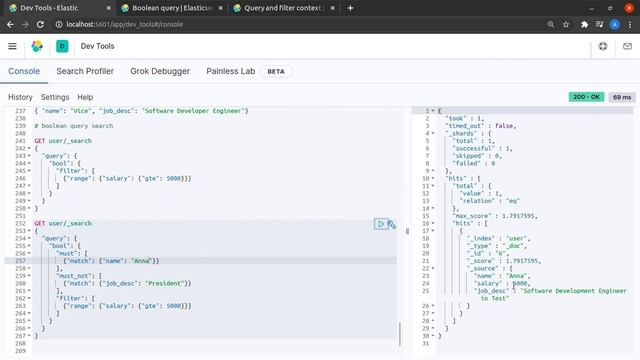This screenshot has height=360, width=640.
Task: Click the max_score value 1.7917595 in response
Action: [520, 216]
